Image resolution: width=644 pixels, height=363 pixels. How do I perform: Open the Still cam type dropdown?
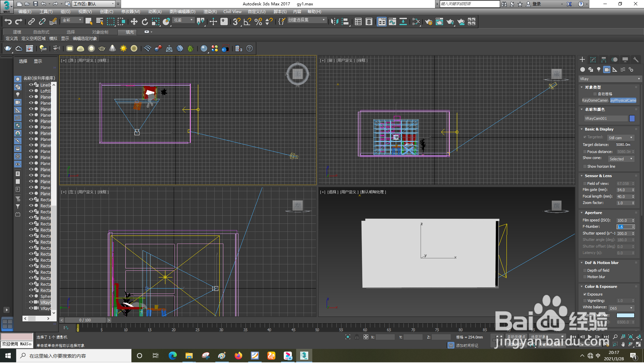tap(621, 138)
